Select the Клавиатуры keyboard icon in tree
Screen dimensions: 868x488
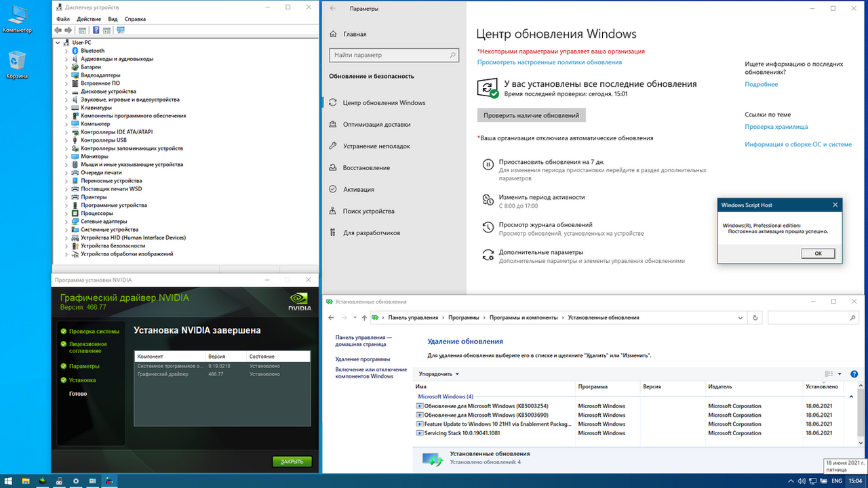click(x=75, y=108)
